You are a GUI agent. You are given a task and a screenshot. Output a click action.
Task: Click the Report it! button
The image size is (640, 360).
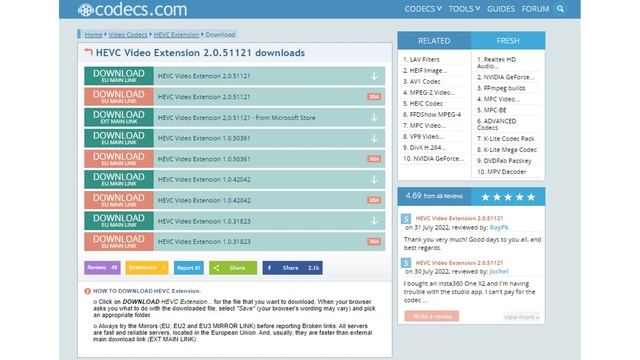coord(189,268)
